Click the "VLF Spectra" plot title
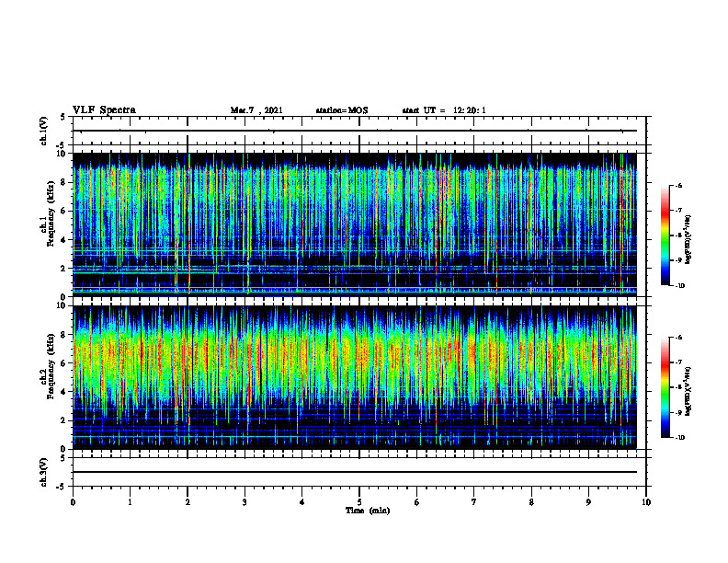The height and width of the screenshot is (563, 728). [x=104, y=110]
